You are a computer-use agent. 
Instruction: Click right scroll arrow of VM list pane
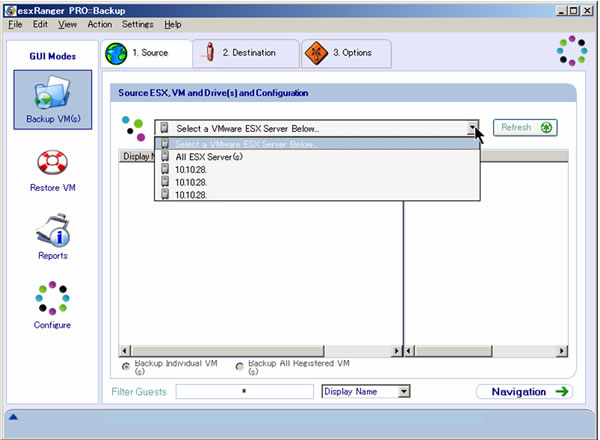pyautogui.click(x=396, y=350)
